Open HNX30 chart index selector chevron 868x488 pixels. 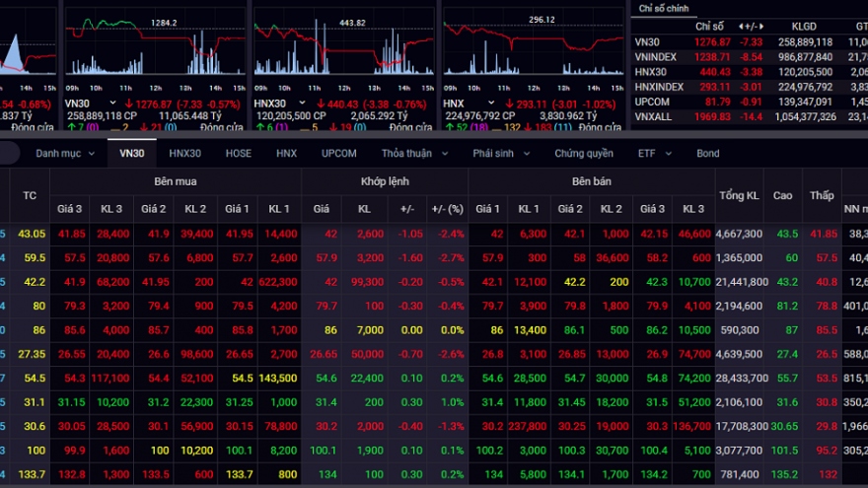[302, 103]
